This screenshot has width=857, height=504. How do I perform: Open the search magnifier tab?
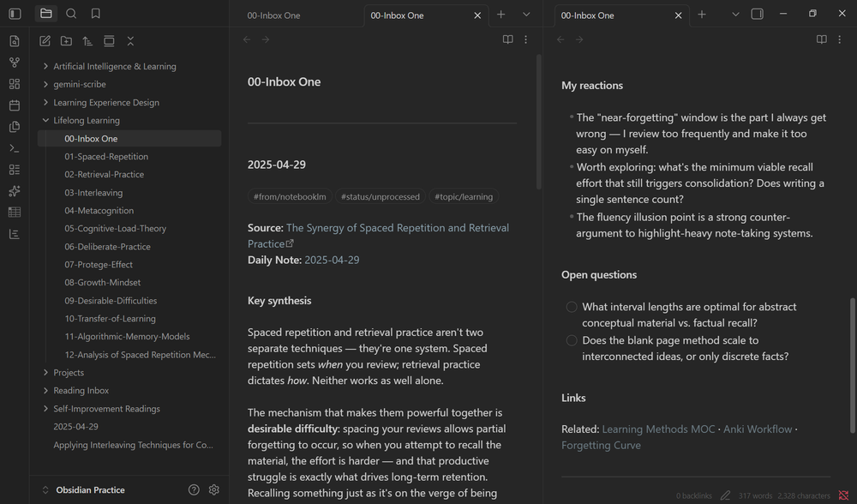(71, 14)
